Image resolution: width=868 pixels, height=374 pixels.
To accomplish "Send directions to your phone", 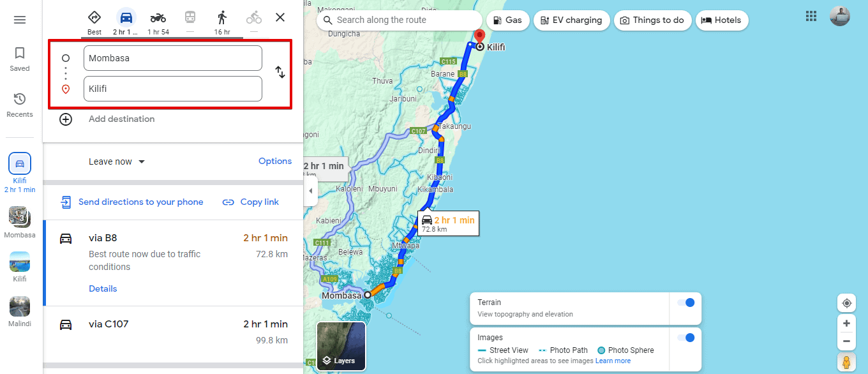I will [132, 202].
